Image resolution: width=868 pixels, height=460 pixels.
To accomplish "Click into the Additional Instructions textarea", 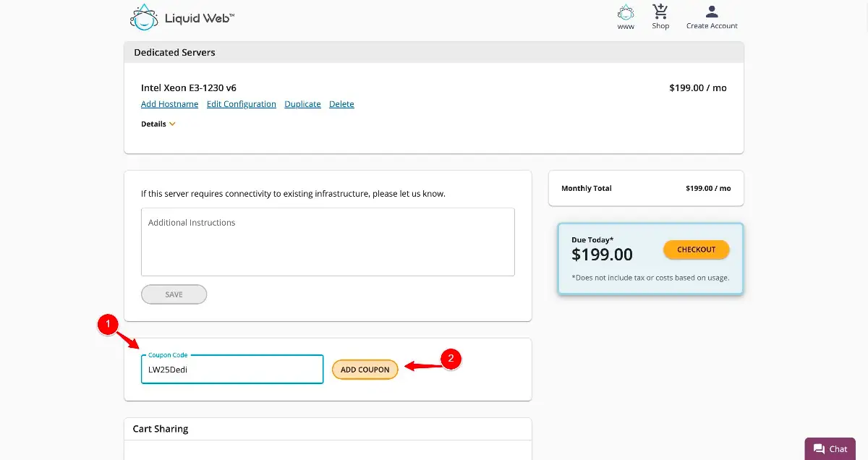I will tap(328, 242).
